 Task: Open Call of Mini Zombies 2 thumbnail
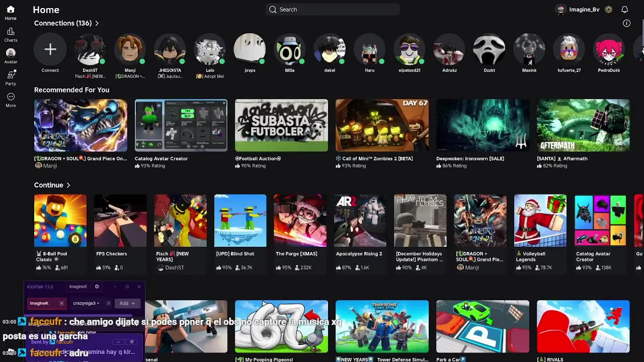pos(382,125)
